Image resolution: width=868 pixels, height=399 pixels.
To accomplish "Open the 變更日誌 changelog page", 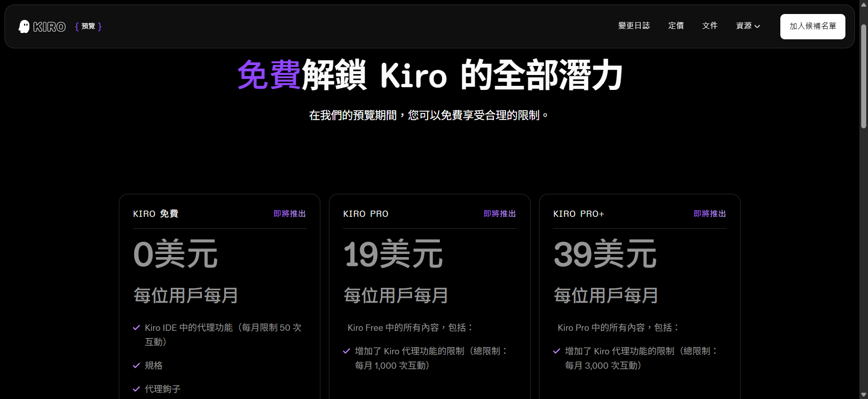I will (x=634, y=26).
